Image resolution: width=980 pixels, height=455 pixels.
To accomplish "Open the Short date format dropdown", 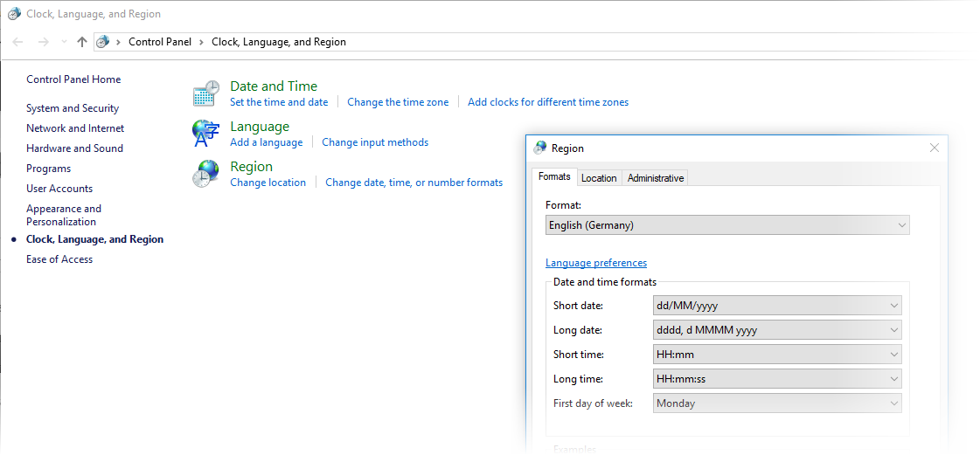I will tap(777, 306).
